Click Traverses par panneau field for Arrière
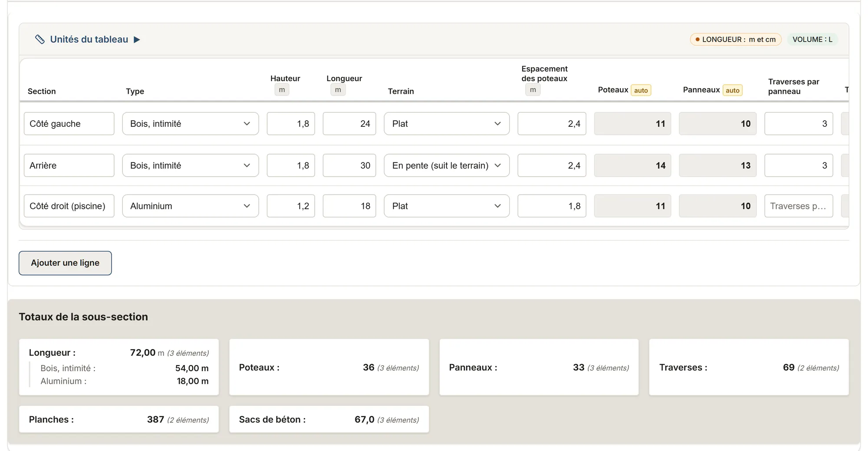 pyautogui.click(x=799, y=165)
